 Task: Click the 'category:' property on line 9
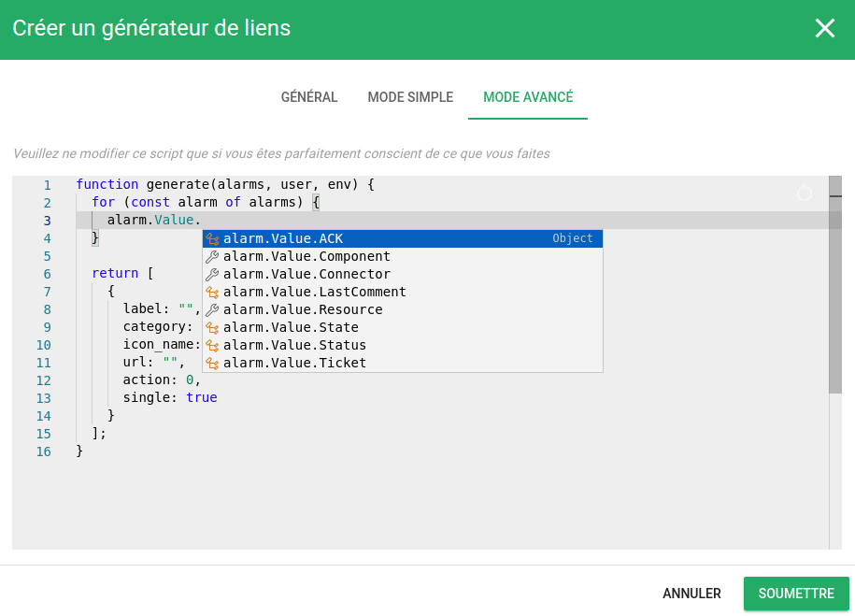tap(158, 327)
